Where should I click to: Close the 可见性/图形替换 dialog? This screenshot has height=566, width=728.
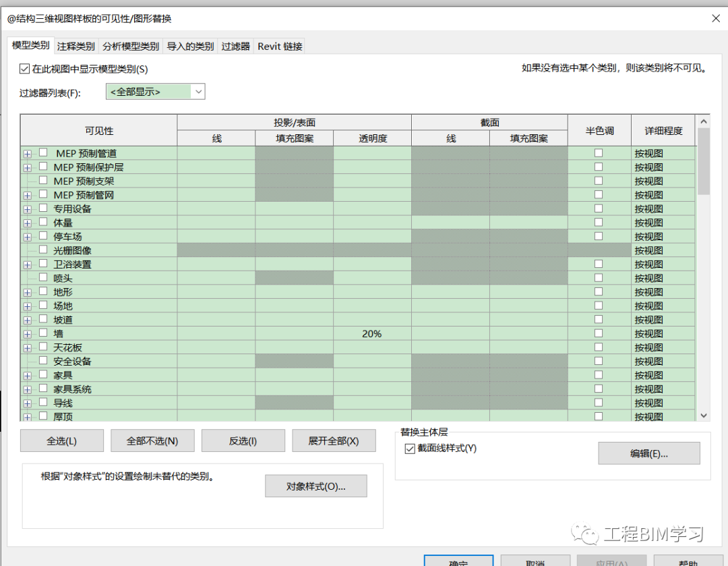pyautogui.click(x=715, y=19)
